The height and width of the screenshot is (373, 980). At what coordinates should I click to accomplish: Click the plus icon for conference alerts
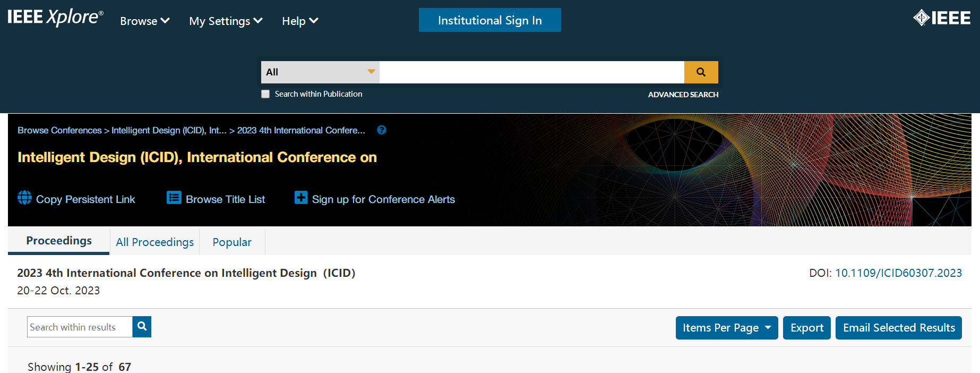[301, 198]
